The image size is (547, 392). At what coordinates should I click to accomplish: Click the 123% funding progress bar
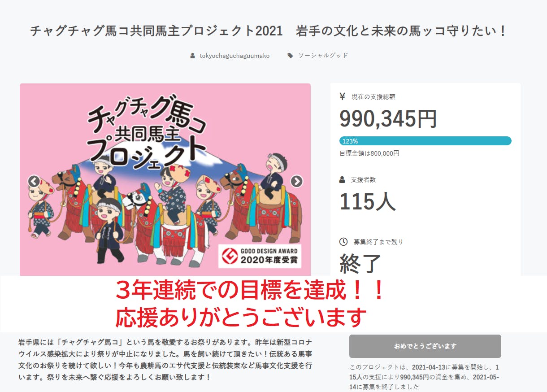[425, 141]
